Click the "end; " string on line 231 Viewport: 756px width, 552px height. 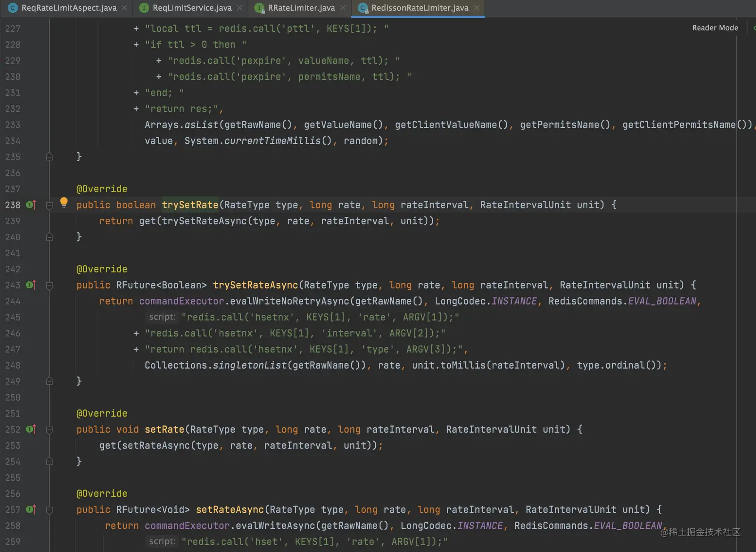(x=165, y=93)
